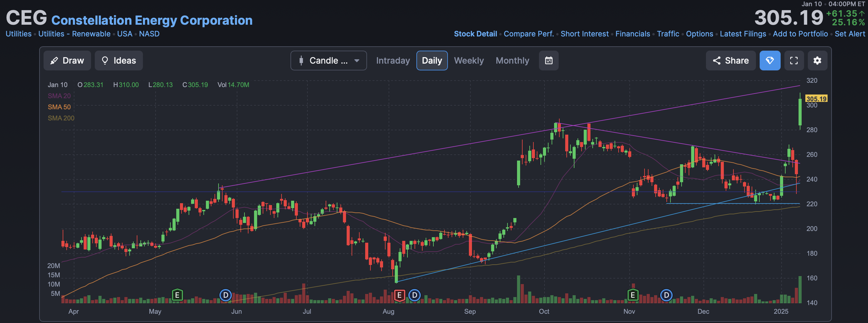Screen dimensions: 868x323
Task: Click the close value C 305.19
Action: (195, 85)
